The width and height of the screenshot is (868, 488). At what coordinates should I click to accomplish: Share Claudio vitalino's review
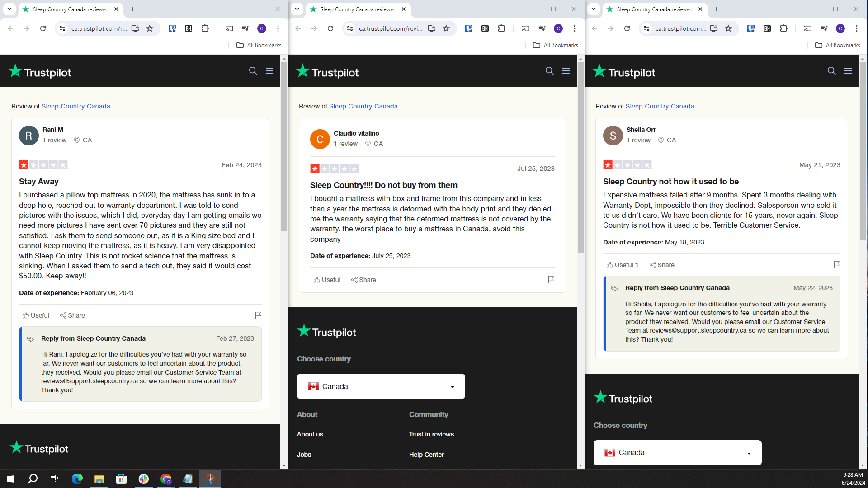tap(363, 280)
